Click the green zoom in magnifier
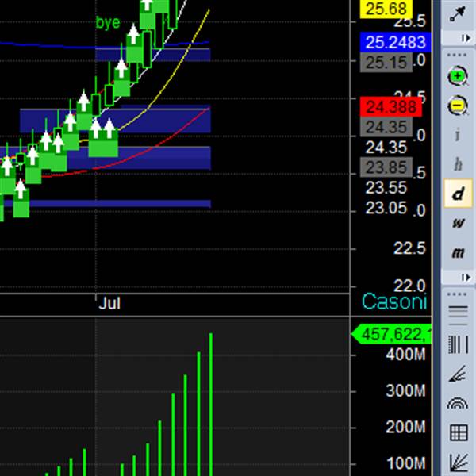The height and width of the screenshot is (476, 476). 458,76
